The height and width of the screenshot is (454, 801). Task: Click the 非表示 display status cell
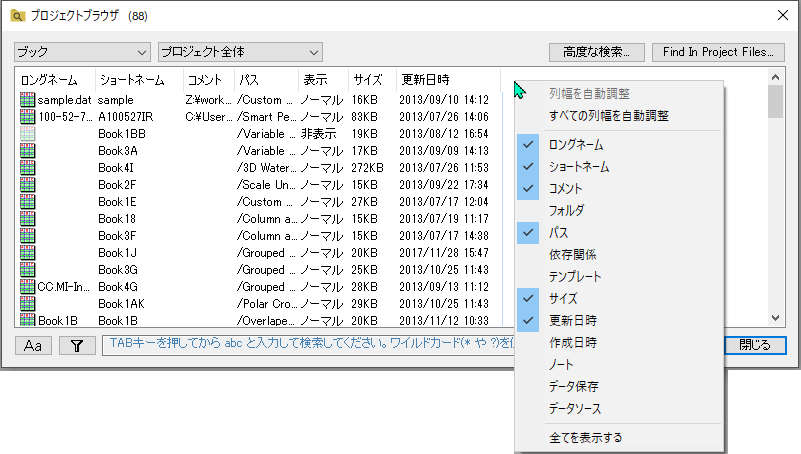pos(318,134)
